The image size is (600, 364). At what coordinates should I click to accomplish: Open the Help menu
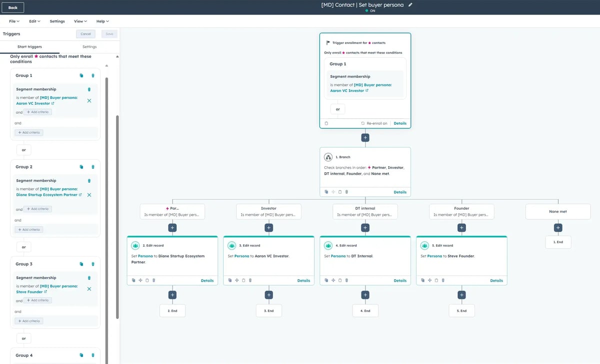(102, 21)
